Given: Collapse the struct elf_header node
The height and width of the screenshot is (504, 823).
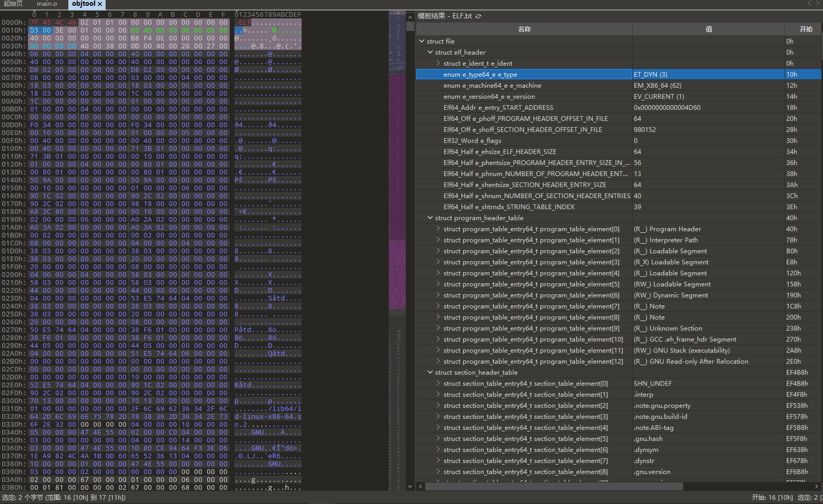Looking at the screenshot, I should [430, 53].
